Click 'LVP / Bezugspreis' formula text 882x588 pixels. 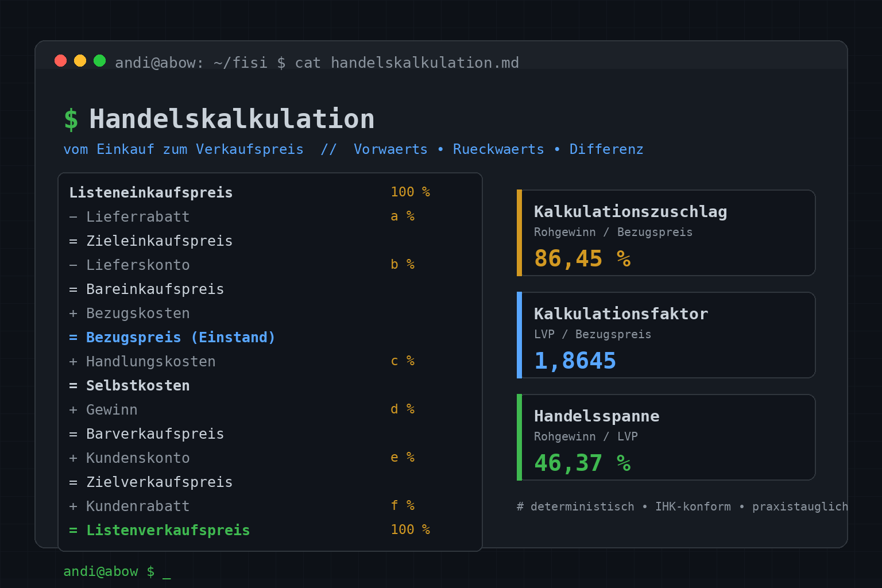(593, 334)
